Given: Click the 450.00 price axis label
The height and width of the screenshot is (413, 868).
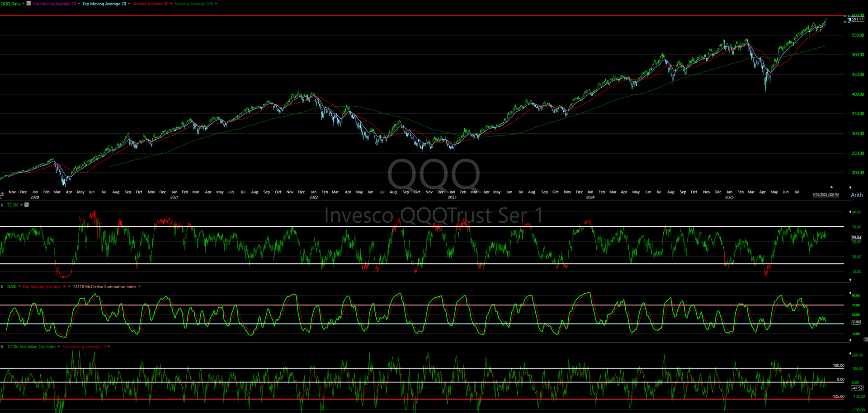Looking at the screenshot, I should (x=858, y=75).
